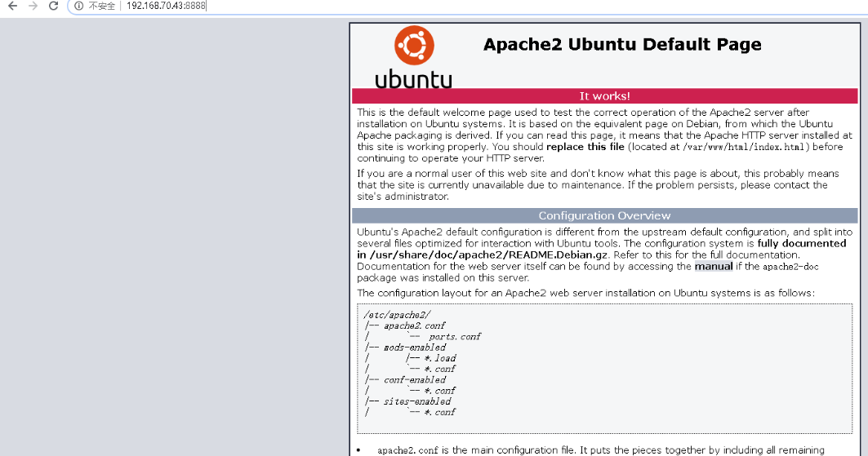The image size is (868, 456).
Task: Click the sentence 'The configuration layout for an Apache2'
Action: click(585, 293)
